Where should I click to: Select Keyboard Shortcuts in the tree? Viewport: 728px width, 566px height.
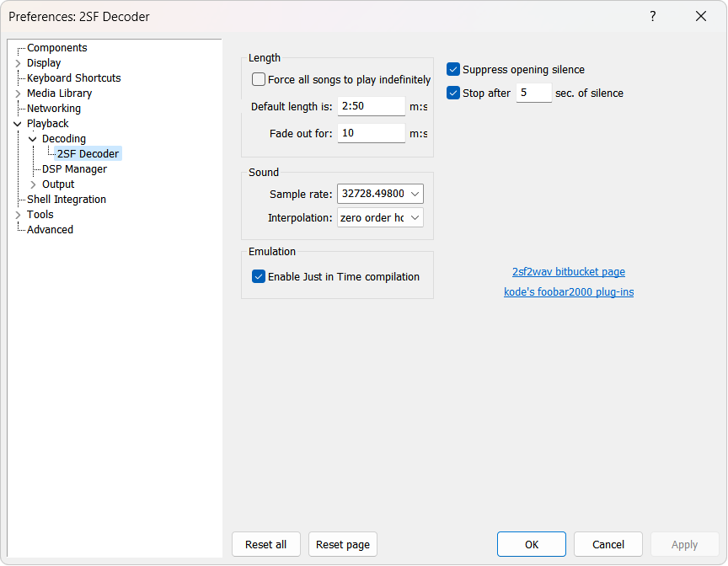pos(73,78)
